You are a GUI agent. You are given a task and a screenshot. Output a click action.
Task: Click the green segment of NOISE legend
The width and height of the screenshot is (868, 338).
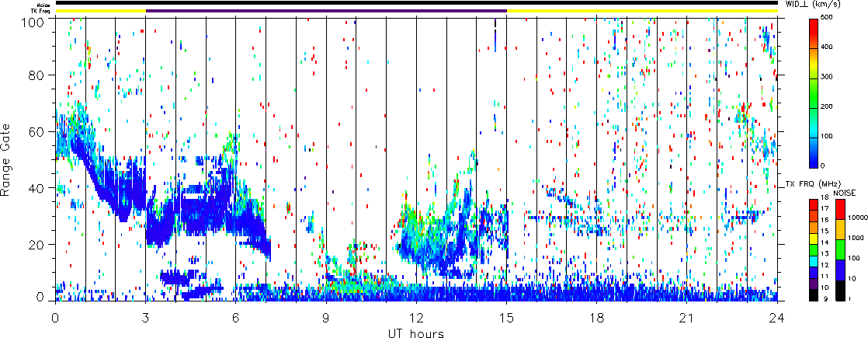pyautogui.click(x=840, y=249)
